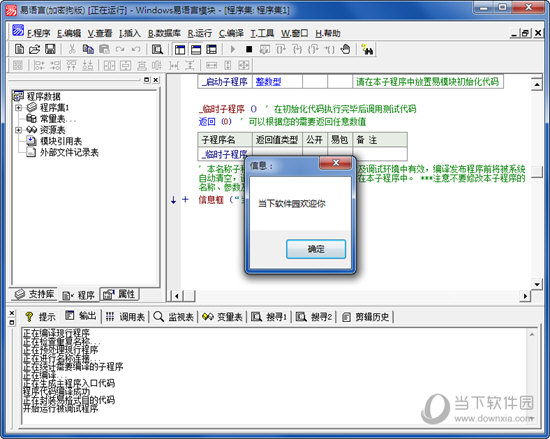
Task: Open the B.数据库 menu
Action: pyautogui.click(x=164, y=33)
